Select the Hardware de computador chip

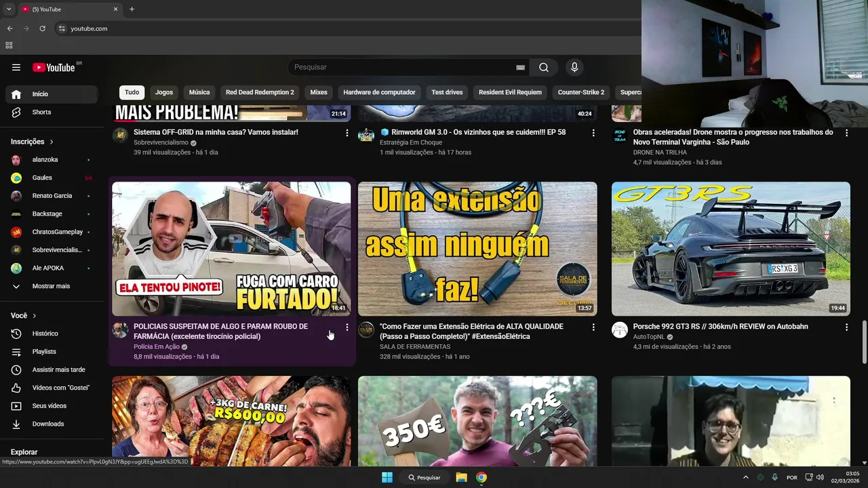tap(379, 92)
